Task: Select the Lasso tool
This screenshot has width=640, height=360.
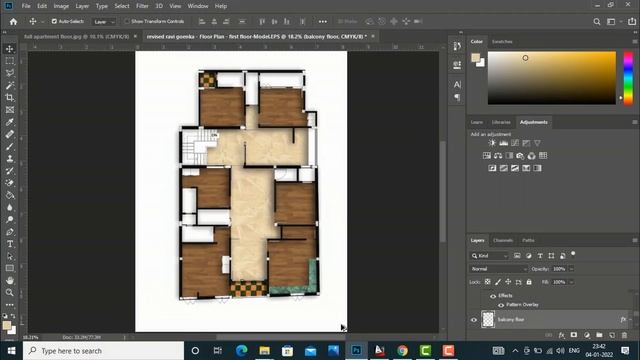Action: pos(10,73)
